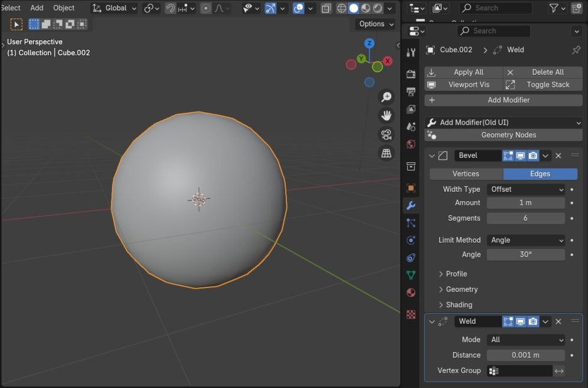Open the Weld Mode All dropdown

pyautogui.click(x=526, y=340)
